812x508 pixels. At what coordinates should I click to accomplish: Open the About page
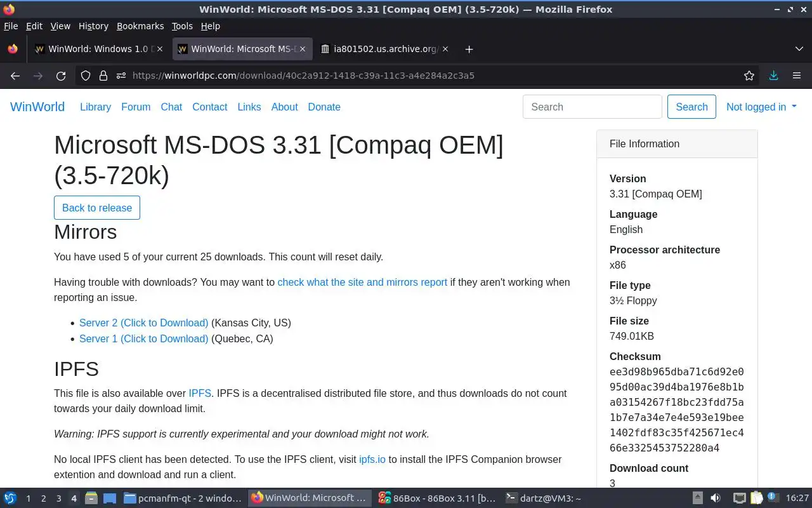[284, 107]
